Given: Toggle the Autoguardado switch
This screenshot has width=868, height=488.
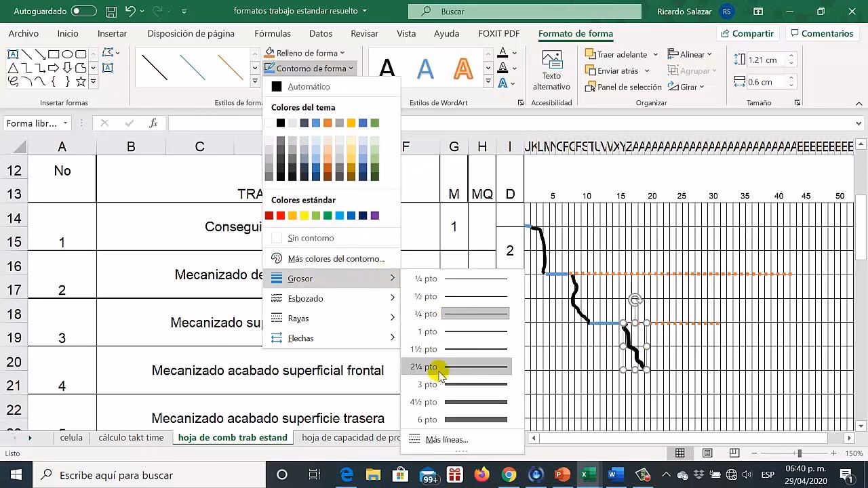Looking at the screenshot, I should [83, 12].
